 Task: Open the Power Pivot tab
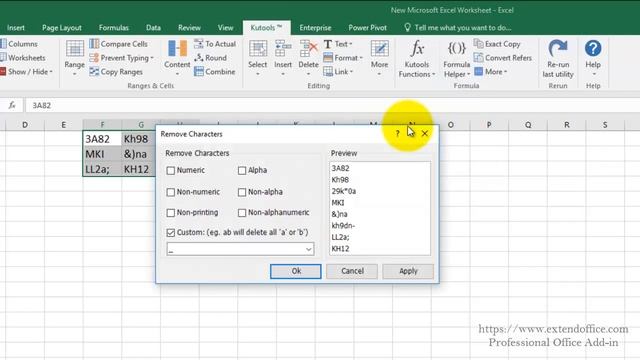(x=367, y=28)
